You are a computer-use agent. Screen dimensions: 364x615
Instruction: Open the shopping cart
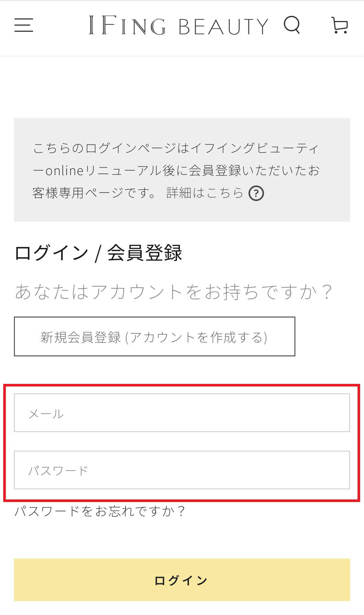[340, 26]
